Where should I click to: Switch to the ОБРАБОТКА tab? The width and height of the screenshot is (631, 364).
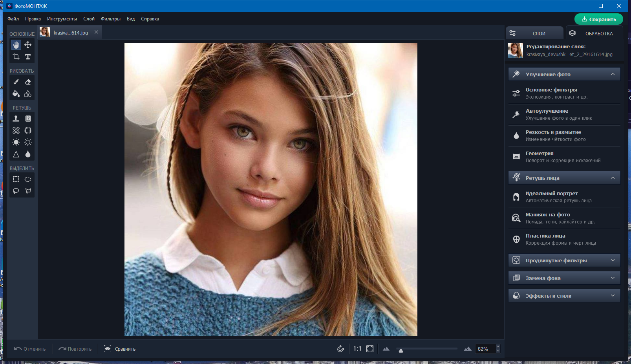click(x=594, y=33)
